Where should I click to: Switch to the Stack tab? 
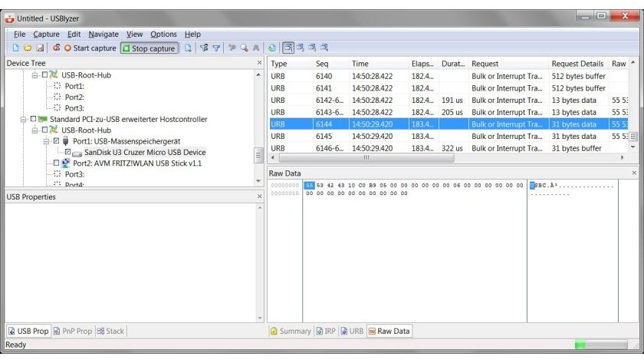click(x=110, y=331)
